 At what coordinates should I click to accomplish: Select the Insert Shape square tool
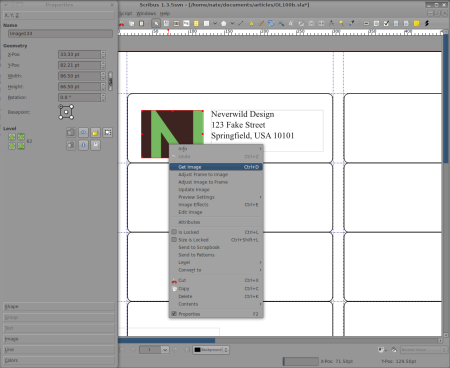coord(206,23)
